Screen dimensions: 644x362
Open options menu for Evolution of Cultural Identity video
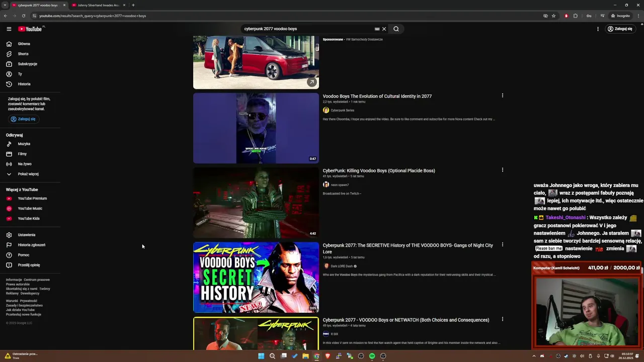[x=502, y=96]
